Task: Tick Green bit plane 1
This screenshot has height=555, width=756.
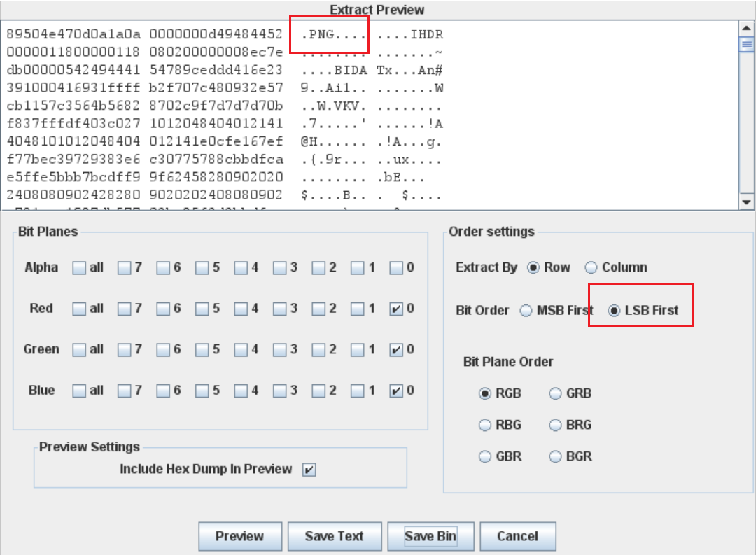Action: [357, 350]
